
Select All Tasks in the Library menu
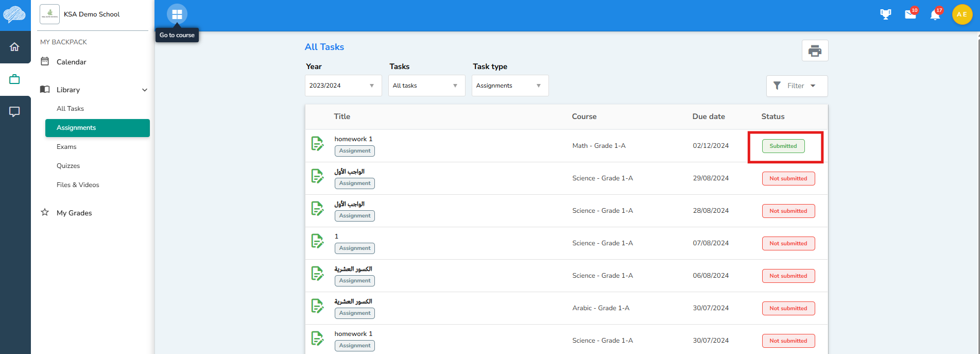pos(70,109)
